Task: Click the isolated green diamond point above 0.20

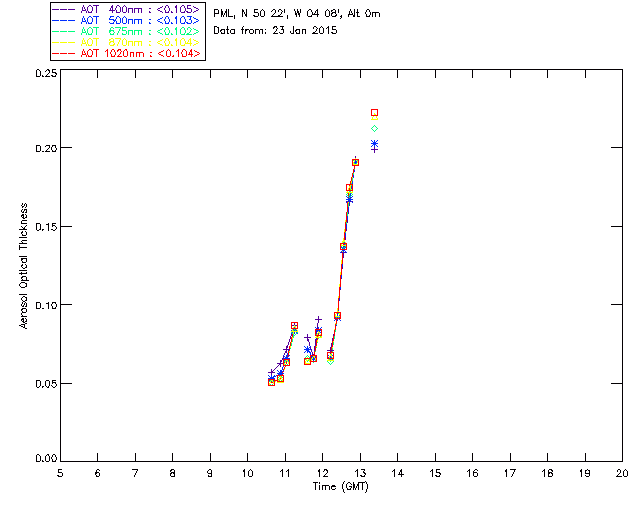Action: coord(374,129)
